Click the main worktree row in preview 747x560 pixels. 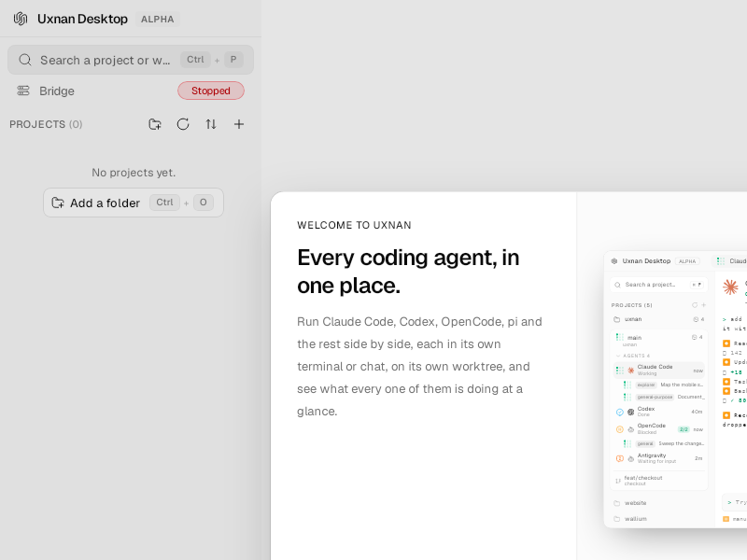click(659, 340)
